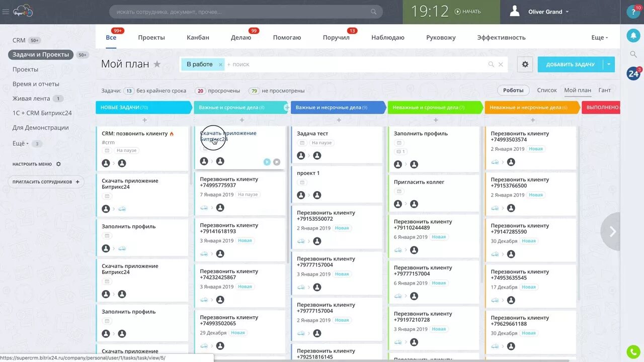Switch to Проекты tab
Image resolution: width=644 pixels, height=362 pixels.
pos(151,38)
